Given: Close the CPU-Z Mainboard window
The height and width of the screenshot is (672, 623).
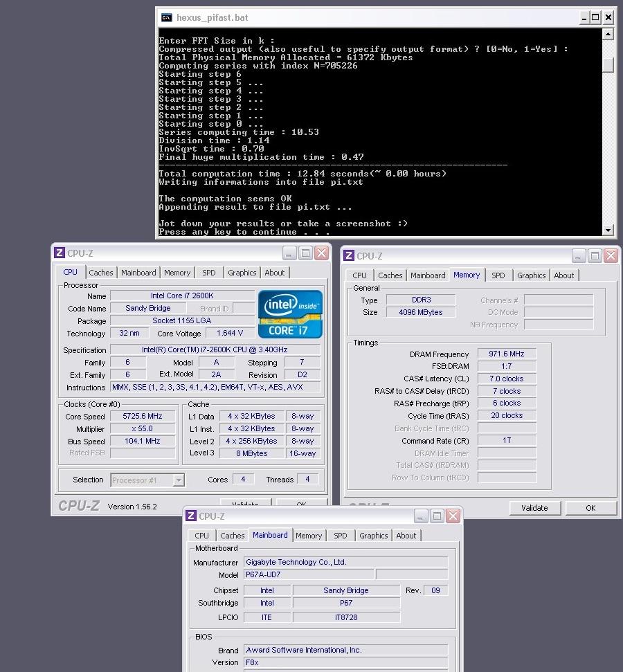Looking at the screenshot, I should [453, 516].
